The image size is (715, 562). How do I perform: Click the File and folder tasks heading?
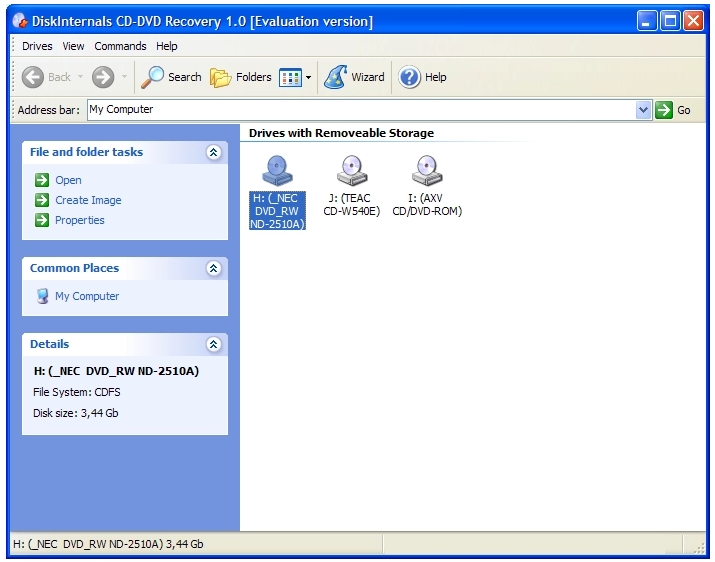coord(87,152)
